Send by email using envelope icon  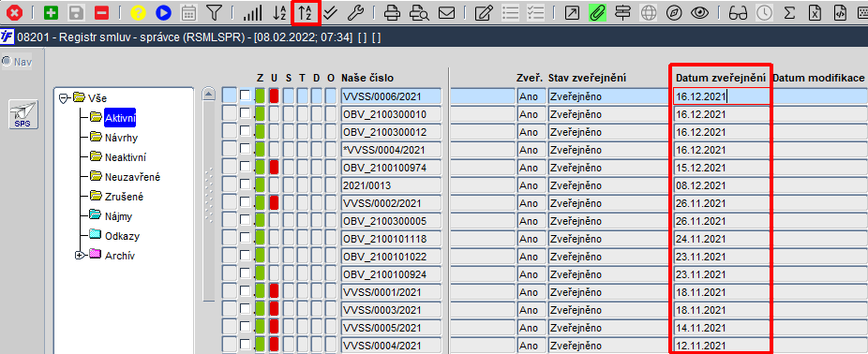click(x=446, y=13)
